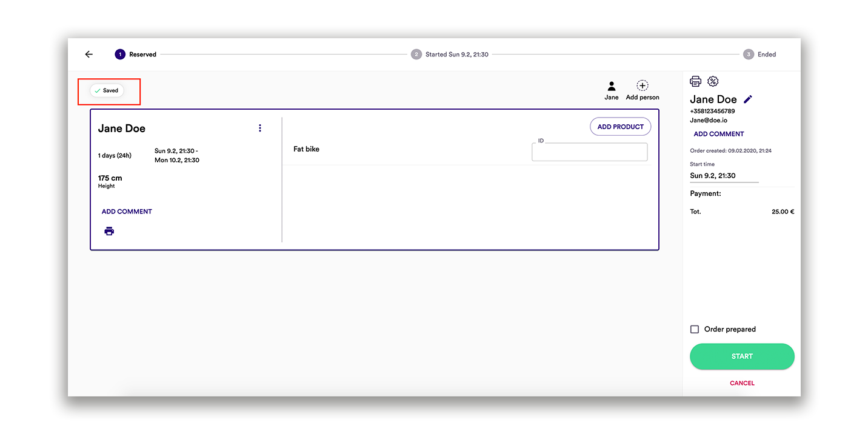This screenshot has width=868, height=434.
Task: Go back using the left arrow
Action: (89, 54)
